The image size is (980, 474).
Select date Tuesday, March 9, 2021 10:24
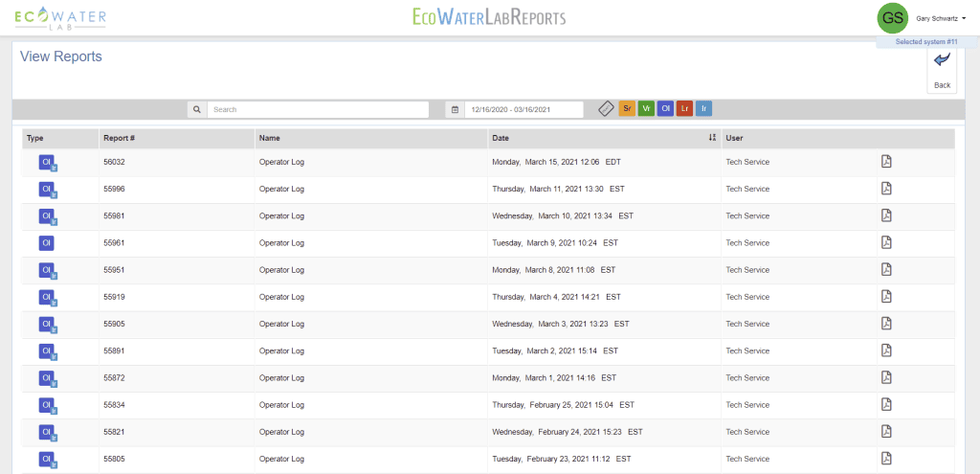point(555,242)
